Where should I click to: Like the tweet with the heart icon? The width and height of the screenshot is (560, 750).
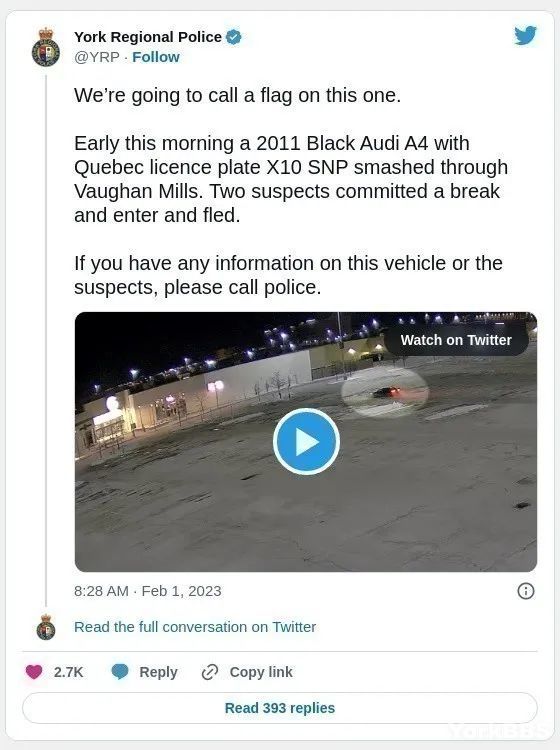[x=34, y=672]
